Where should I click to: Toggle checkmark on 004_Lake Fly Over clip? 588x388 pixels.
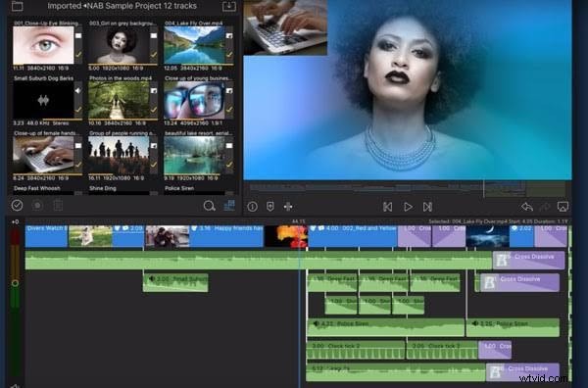coord(229,55)
